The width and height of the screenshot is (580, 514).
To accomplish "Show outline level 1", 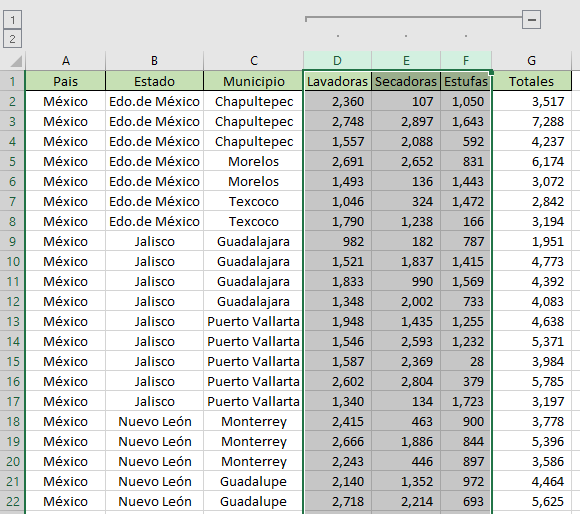I will coord(13,20).
